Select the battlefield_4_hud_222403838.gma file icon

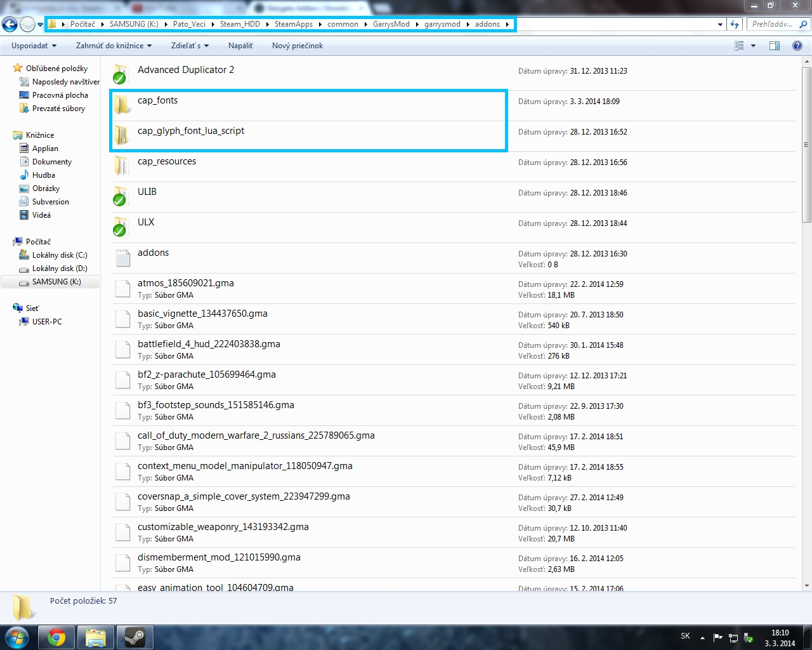coord(122,349)
